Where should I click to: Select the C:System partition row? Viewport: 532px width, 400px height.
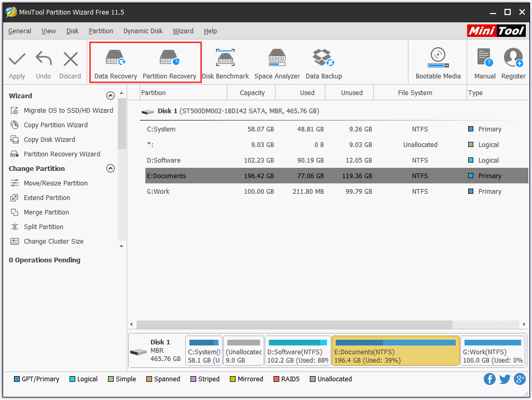[x=336, y=129]
